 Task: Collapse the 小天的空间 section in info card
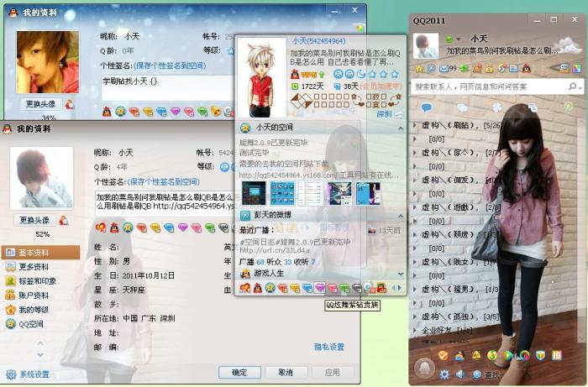pyautogui.click(x=401, y=128)
